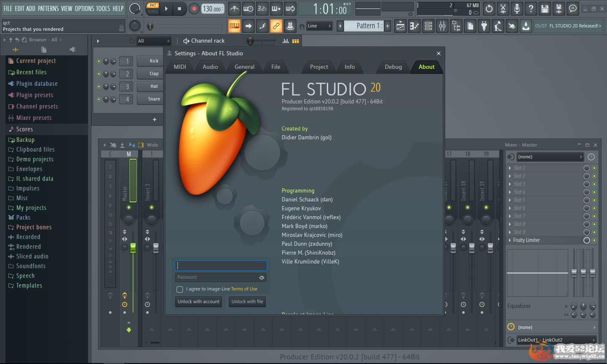607x364 pixels.
Task: Open the Playlist view icon
Action: pos(400,26)
